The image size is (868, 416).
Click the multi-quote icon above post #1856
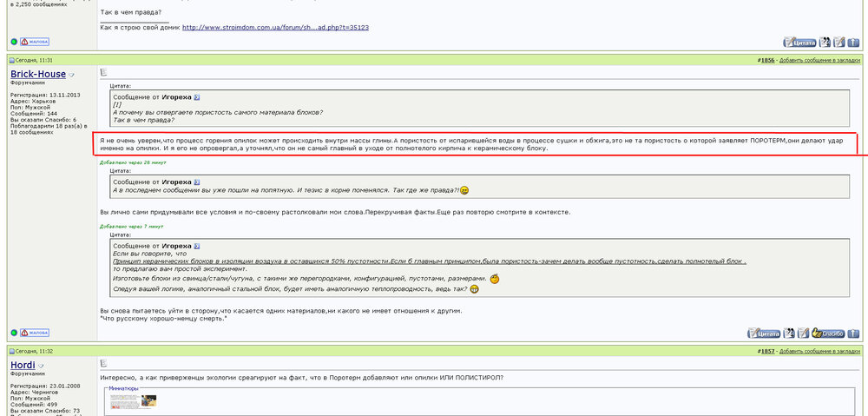pyautogui.click(x=825, y=42)
